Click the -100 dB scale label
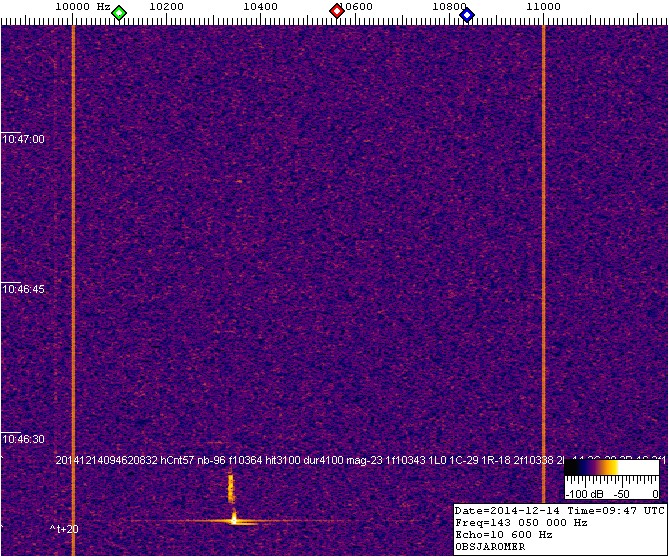This screenshot has height=557, width=669. click(x=582, y=494)
